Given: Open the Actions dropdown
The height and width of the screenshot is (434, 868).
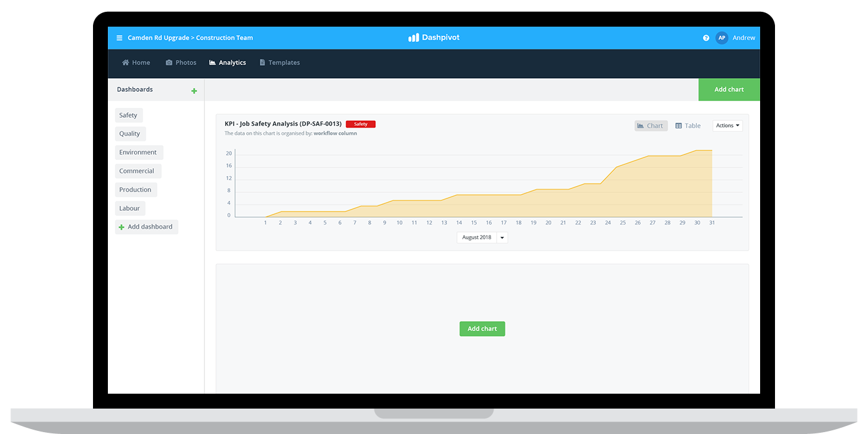Looking at the screenshot, I should pos(727,126).
